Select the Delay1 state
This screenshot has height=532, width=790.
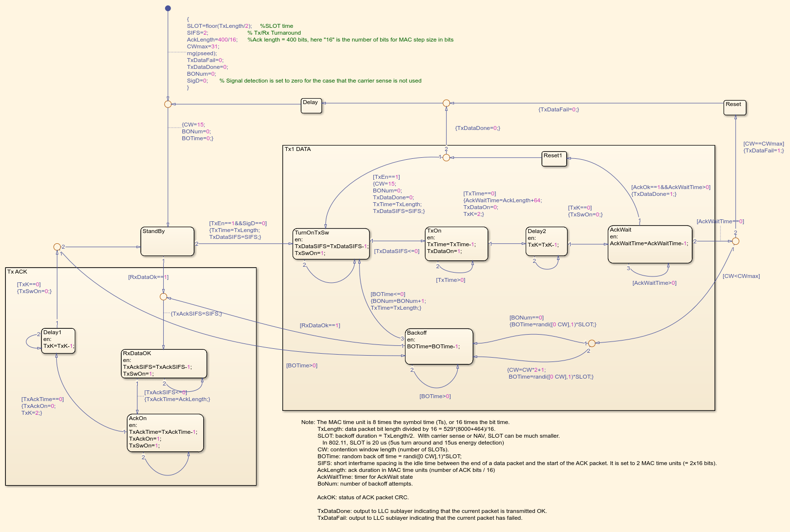[x=58, y=341]
